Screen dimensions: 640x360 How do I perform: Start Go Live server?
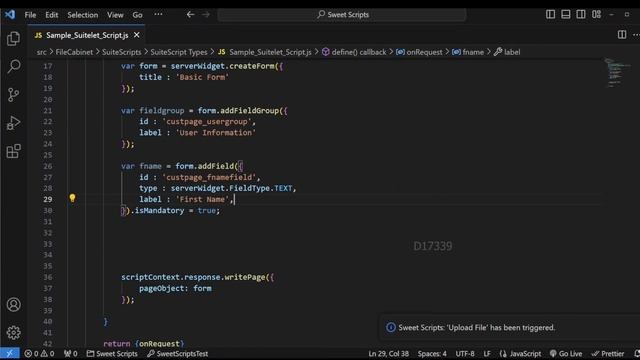pyautogui.click(x=566, y=353)
